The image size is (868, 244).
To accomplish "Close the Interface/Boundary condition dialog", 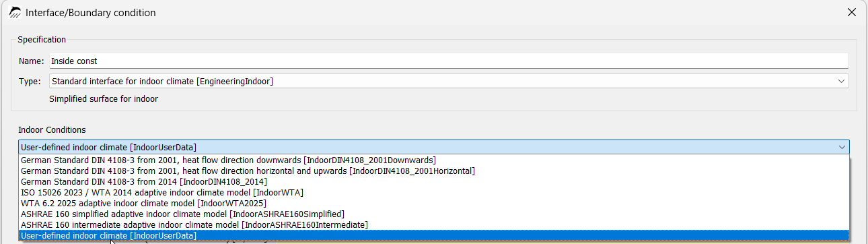I will pyautogui.click(x=851, y=12).
